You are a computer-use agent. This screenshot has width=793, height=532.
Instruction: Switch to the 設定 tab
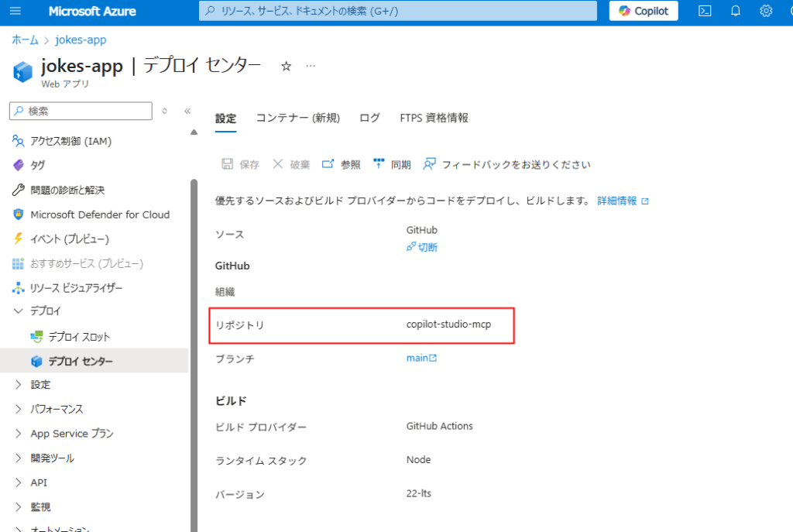[x=225, y=118]
